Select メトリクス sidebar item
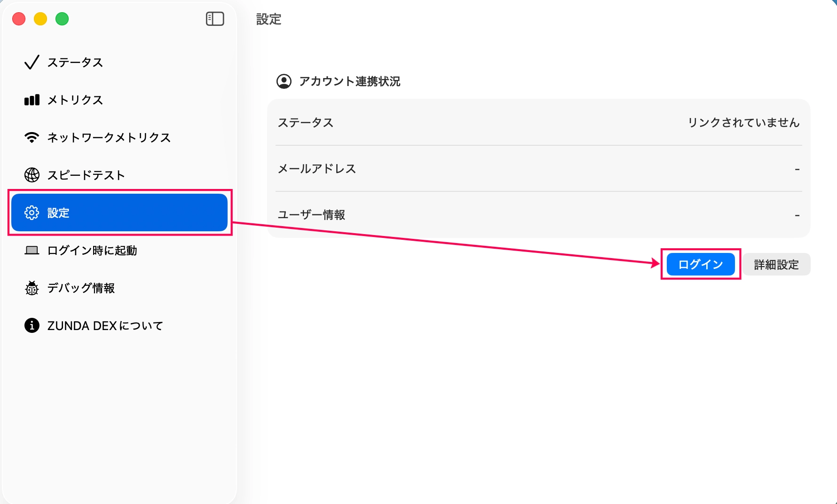The width and height of the screenshot is (837, 504). click(x=75, y=100)
